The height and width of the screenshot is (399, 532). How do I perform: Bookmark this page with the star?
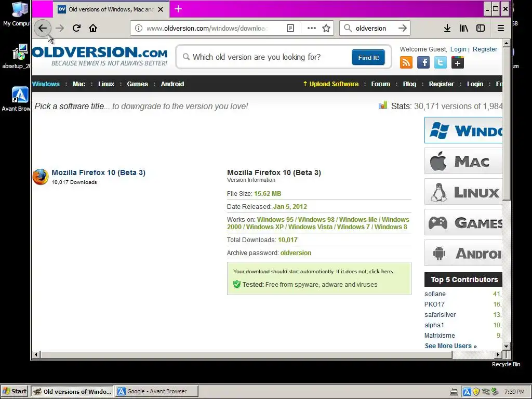pyautogui.click(x=326, y=28)
